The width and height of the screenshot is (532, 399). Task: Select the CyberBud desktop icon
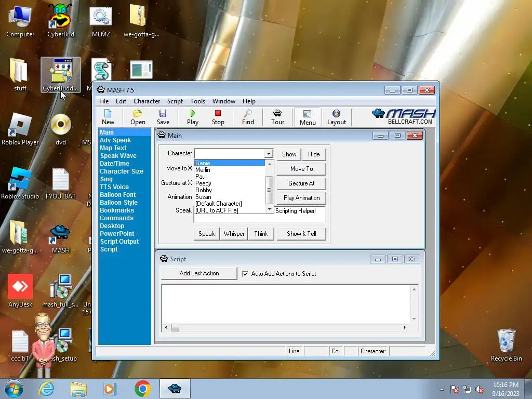(x=60, y=21)
